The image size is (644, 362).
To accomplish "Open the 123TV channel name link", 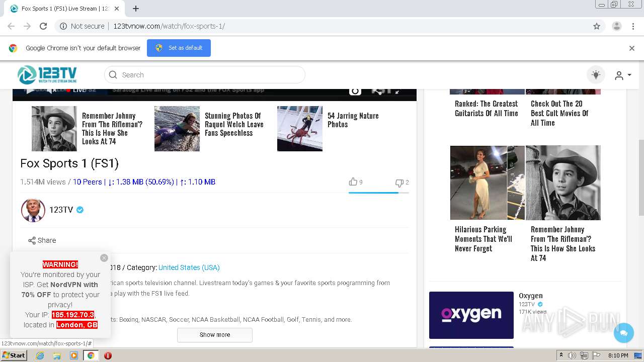I will click(x=61, y=210).
